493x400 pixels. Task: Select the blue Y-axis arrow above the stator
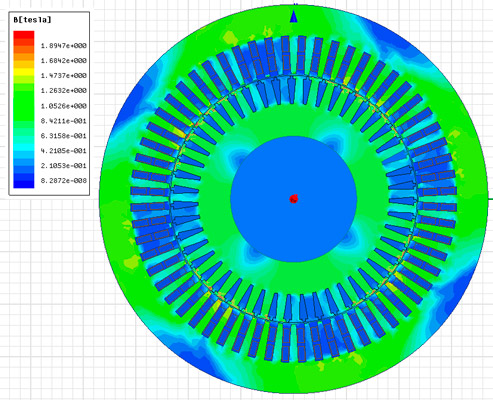point(293,16)
